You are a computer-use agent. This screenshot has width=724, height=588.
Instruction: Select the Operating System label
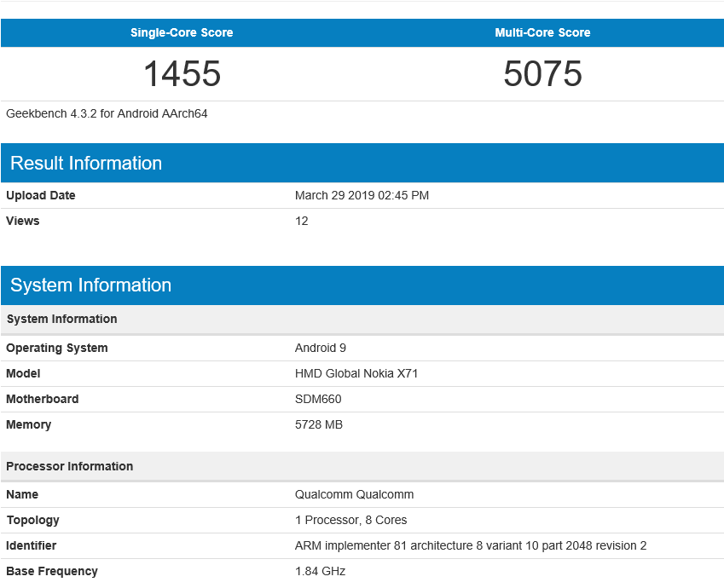click(57, 348)
